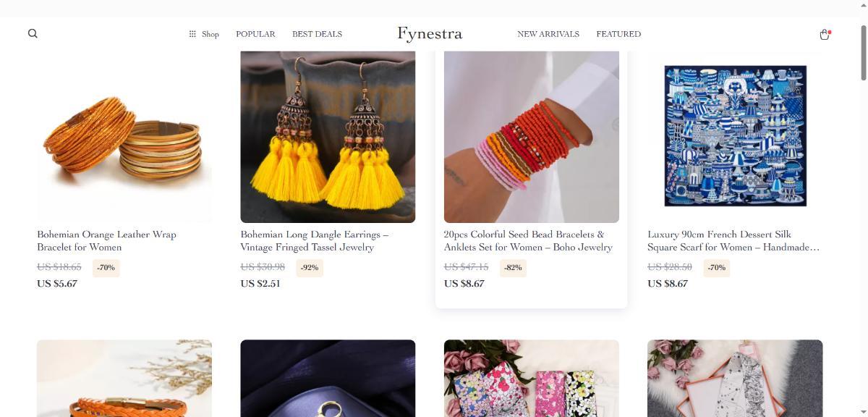The image size is (868, 417).
Task: View the colorful seed bead bracelets image
Action: click(x=532, y=137)
